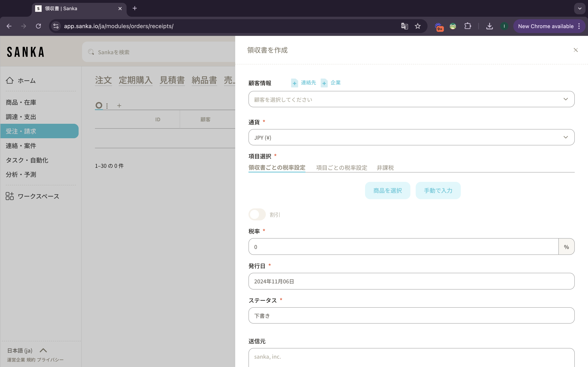This screenshot has width=588, height=367.
Task: Click the tax rate (税率) input field
Action: (403, 247)
